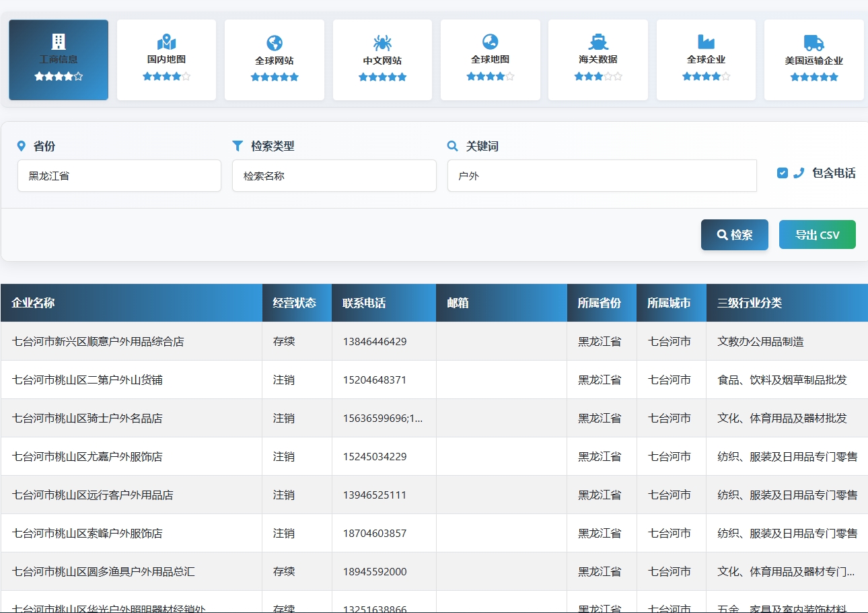The image size is (868, 613).
Task: Click 存续 status in 顺意户外用品综合店 row
Action: pos(284,341)
